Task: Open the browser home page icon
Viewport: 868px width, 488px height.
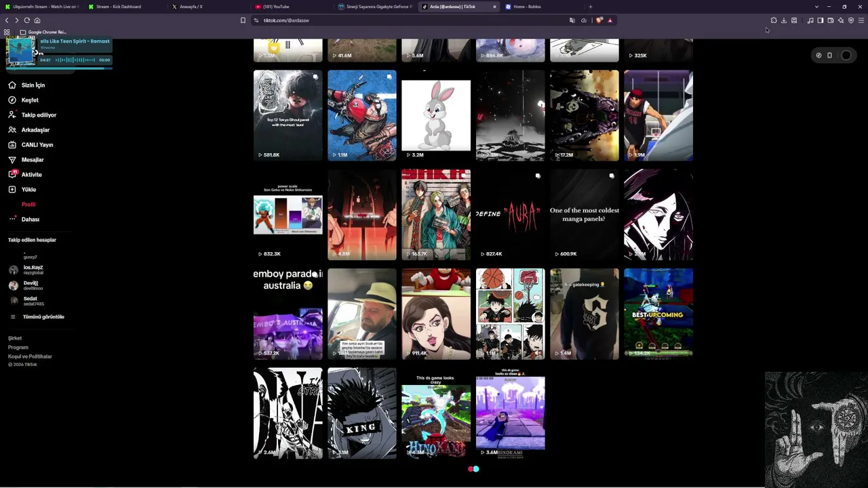Action: click(37, 20)
